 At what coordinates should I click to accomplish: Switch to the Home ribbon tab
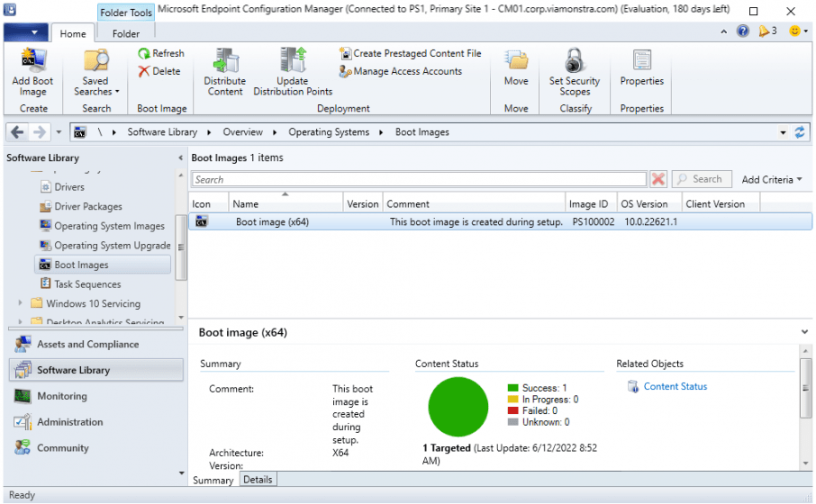click(73, 34)
